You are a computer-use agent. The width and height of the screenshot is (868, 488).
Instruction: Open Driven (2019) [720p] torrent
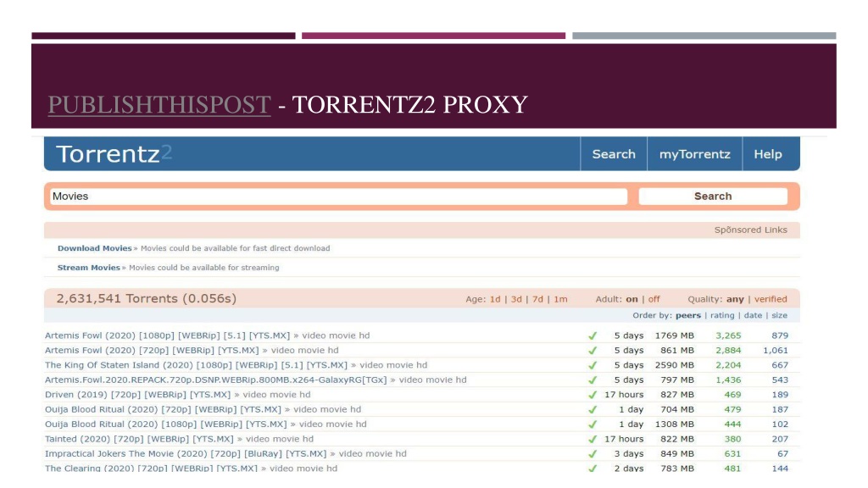pos(137,395)
